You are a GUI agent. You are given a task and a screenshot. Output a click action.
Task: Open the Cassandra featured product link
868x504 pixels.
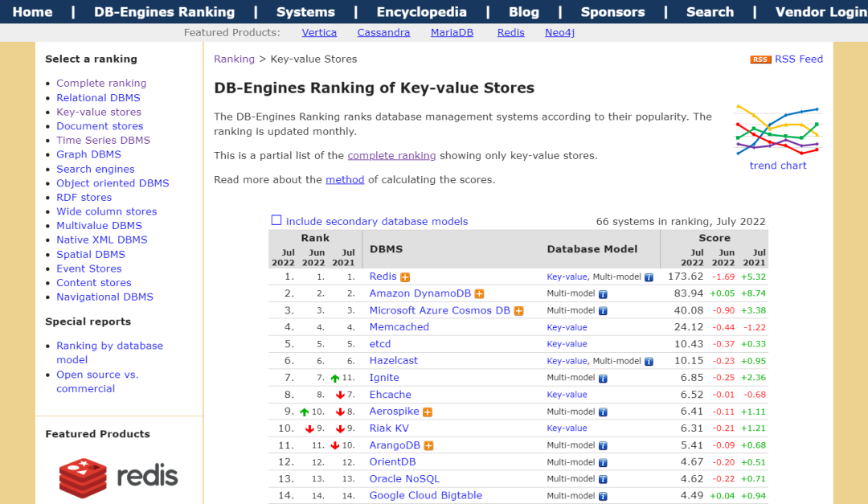point(383,33)
